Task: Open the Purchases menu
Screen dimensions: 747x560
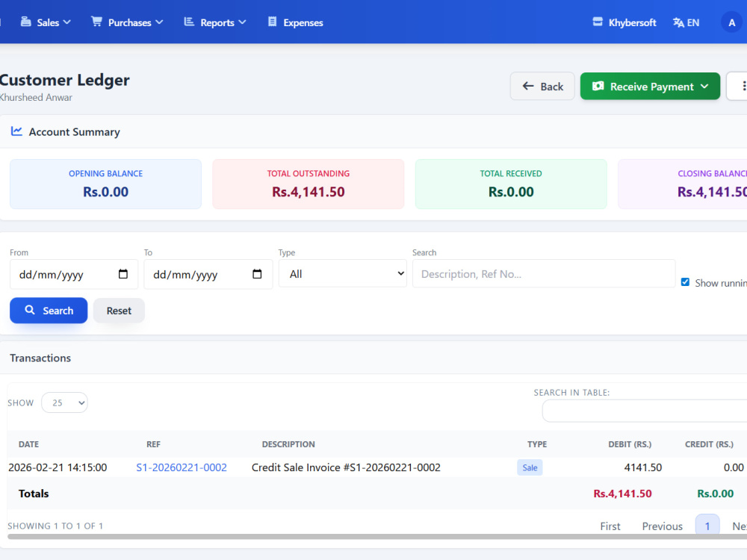Action: [127, 22]
